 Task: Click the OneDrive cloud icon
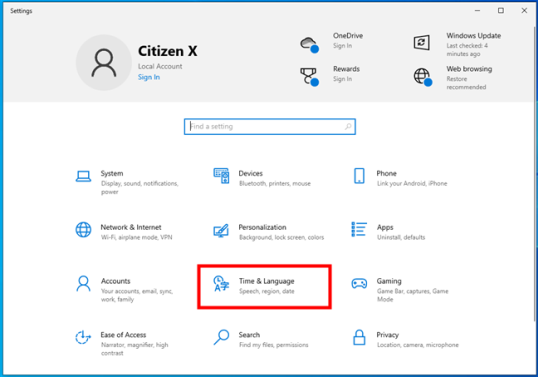(x=309, y=45)
